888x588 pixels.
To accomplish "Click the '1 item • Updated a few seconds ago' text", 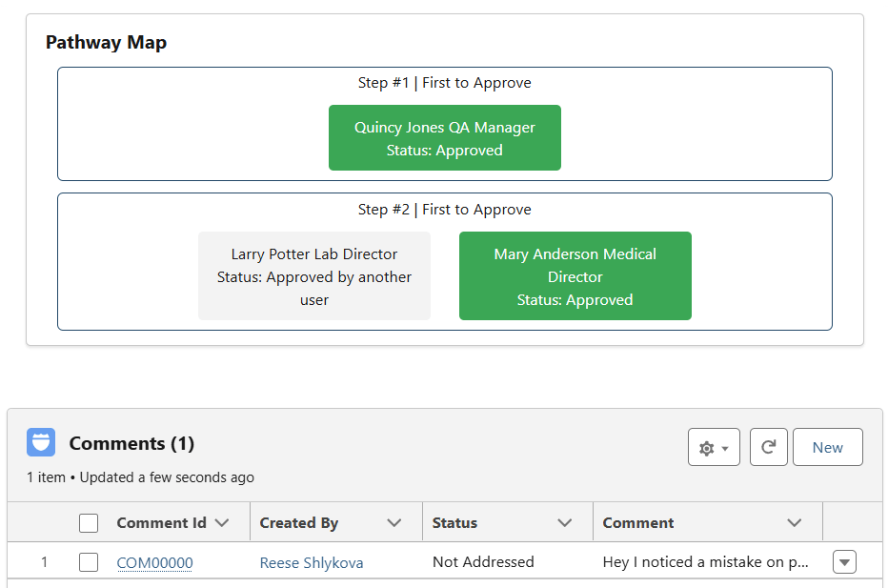I will (x=140, y=477).
